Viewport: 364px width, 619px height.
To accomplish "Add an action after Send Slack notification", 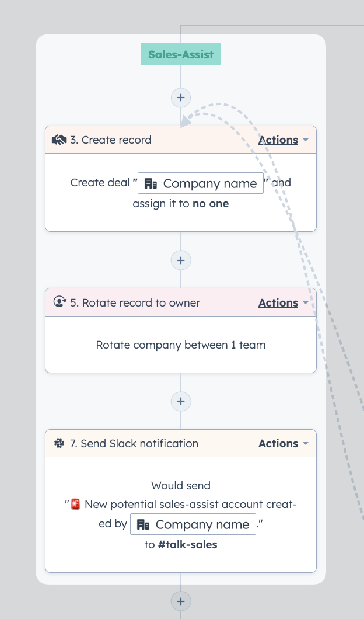I will point(181,601).
